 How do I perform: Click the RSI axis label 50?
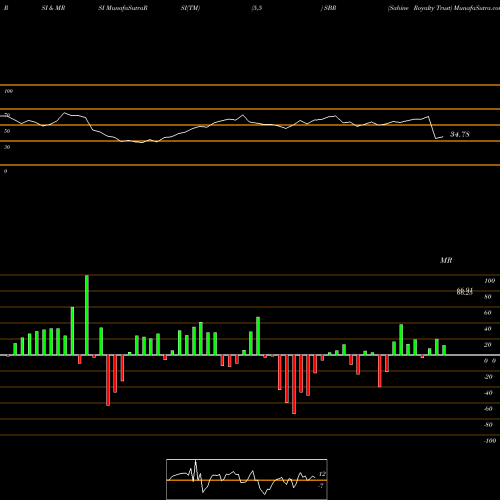(x=7, y=131)
